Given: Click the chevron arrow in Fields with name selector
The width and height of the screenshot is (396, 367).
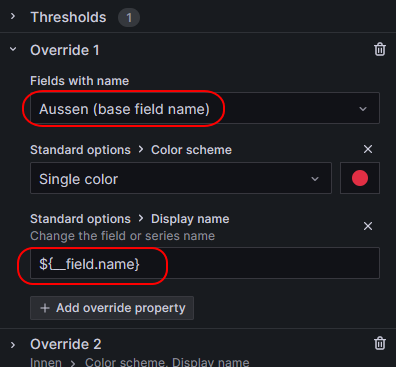Looking at the screenshot, I should pos(363,109).
